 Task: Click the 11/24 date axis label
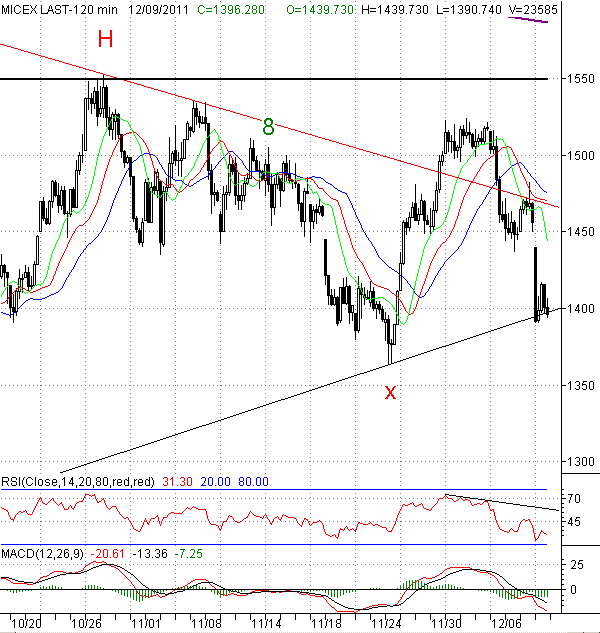pyautogui.click(x=386, y=624)
